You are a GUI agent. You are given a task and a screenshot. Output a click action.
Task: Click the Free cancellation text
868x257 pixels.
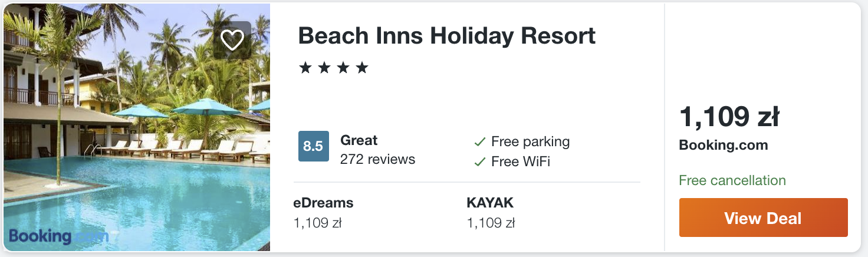(732, 180)
